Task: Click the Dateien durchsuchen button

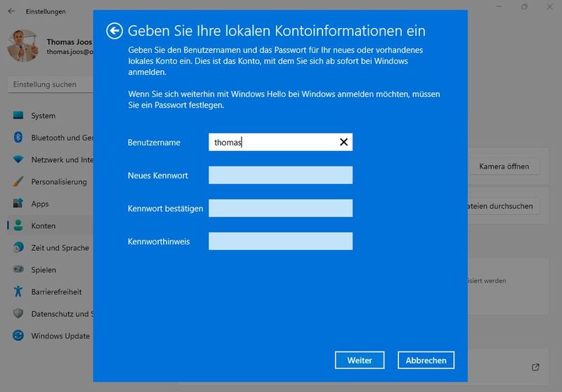Action: pyautogui.click(x=503, y=206)
